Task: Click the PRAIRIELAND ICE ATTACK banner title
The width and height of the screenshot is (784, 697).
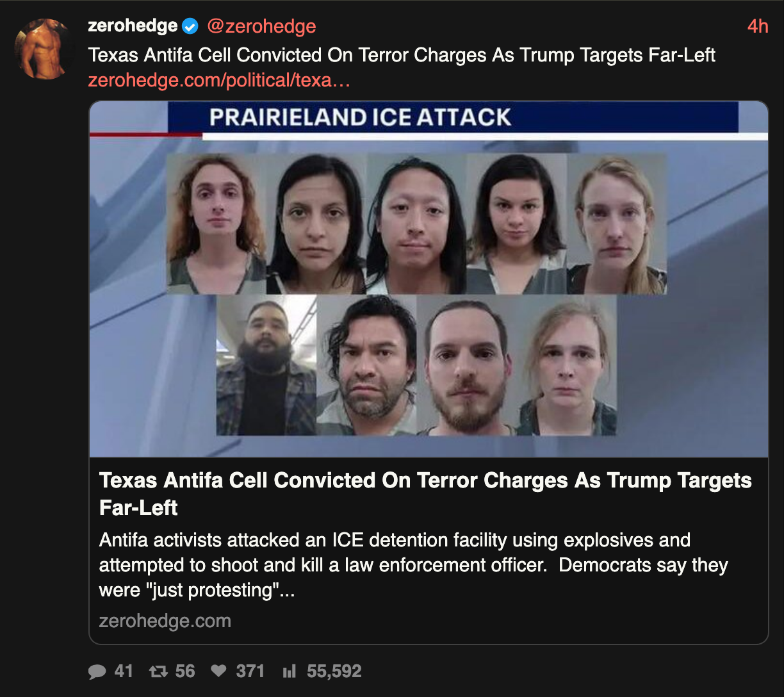Action: [361, 117]
